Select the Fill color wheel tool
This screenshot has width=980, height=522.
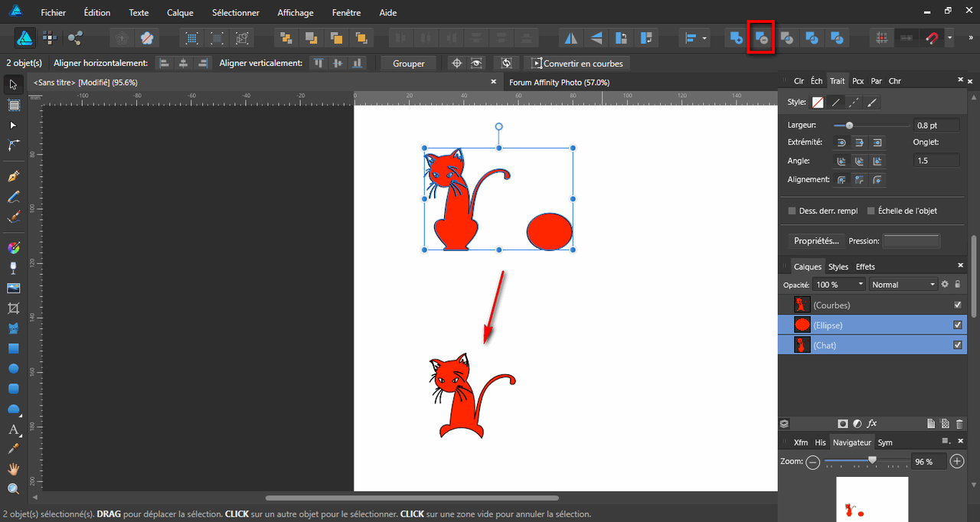[13, 248]
